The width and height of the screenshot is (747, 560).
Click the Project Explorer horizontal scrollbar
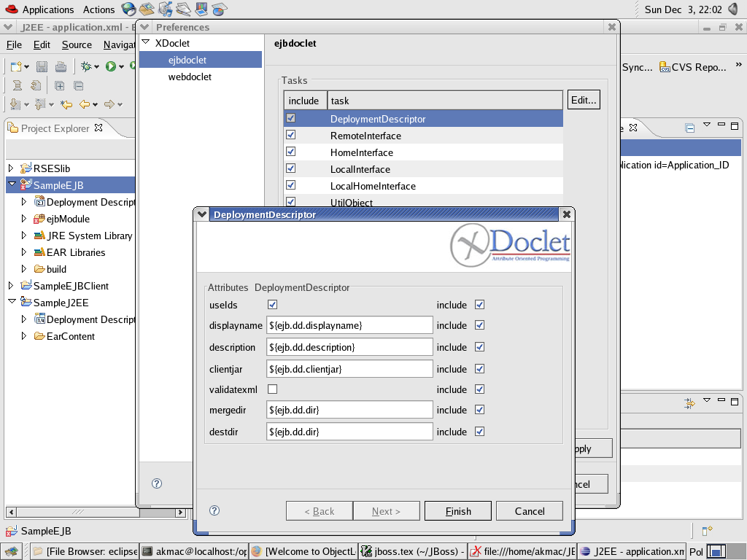click(x=96, y=513)
